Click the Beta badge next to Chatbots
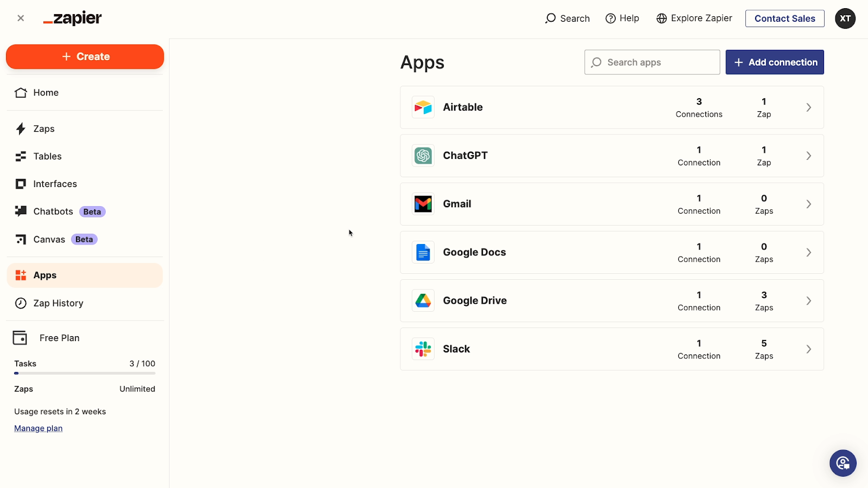Viewport: 868px width, 488px height. [92, 212]
